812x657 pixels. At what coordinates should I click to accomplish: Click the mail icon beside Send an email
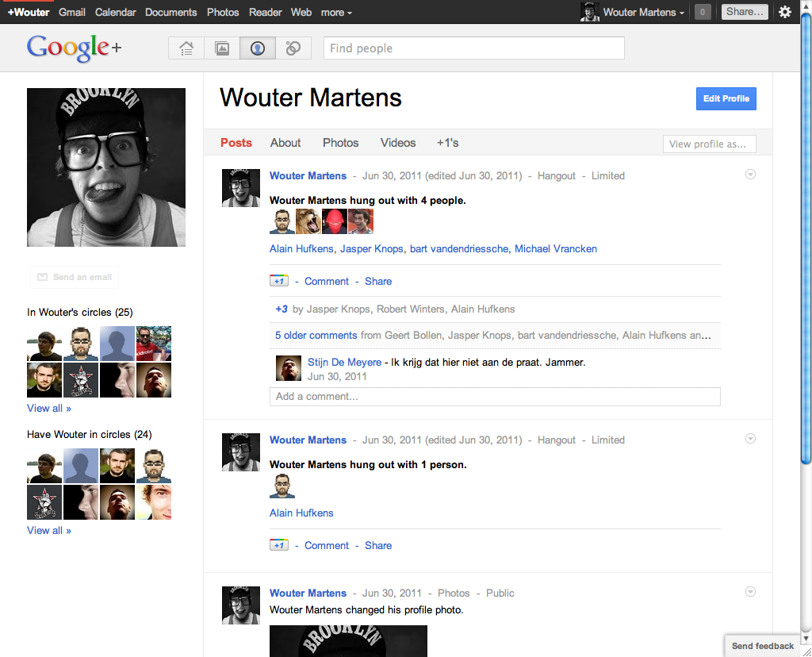pyautogui.click(x=43, y=277)
